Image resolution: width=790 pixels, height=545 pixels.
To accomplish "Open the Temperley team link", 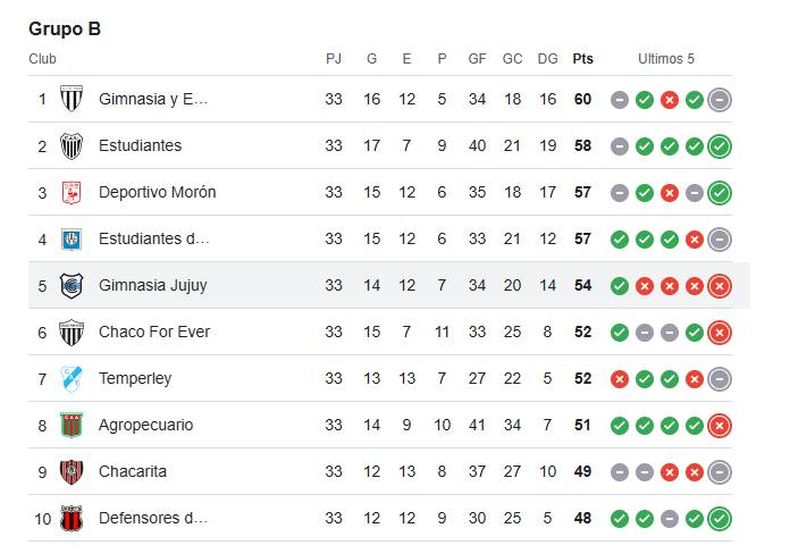I will click(x=135, y=379).
